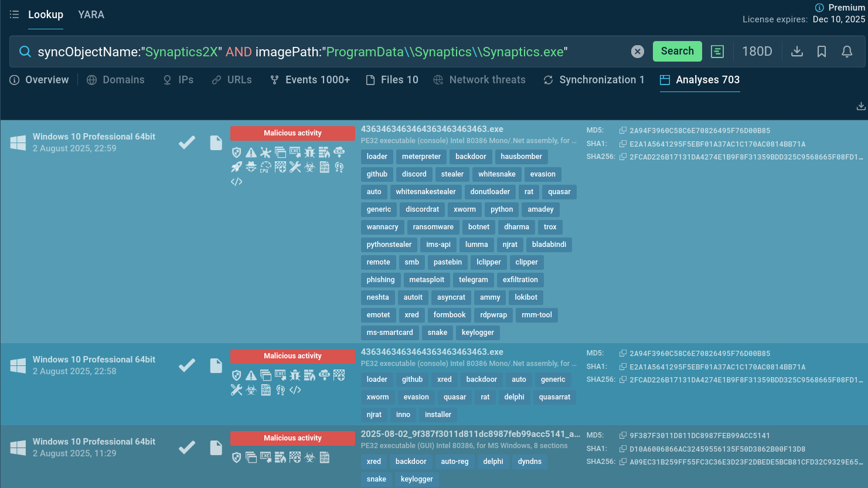Download search results from toolbar
The height and width of the screenshot is (488, 868).
(797, 52)
